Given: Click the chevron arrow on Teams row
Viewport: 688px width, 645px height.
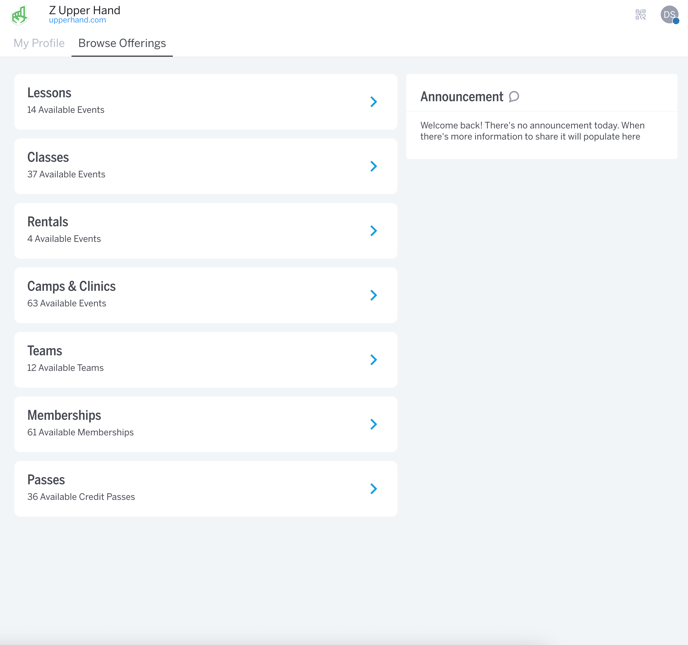Looking at the screenshot, I should pyautogui.click(x=373, y=360).
